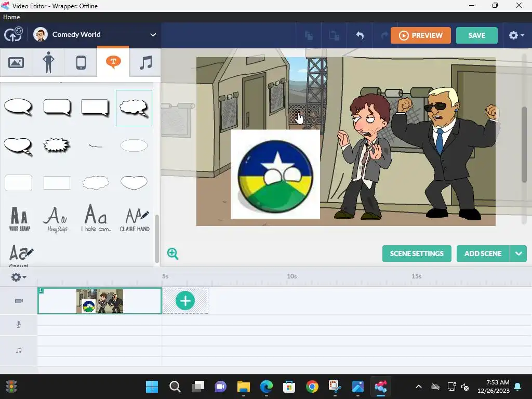Click the 10s mark on timeline ruler
Viewport: 532px width, 399px height.
(x=292, y=276)
